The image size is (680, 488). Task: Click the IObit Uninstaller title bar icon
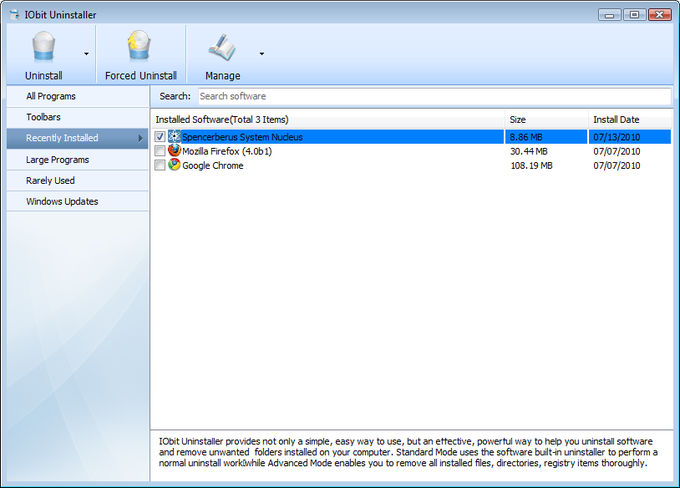pos(14,14)
